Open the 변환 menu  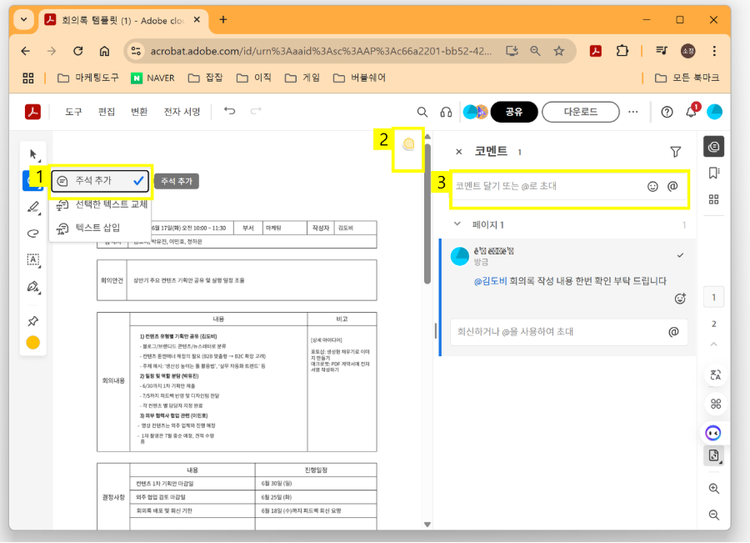pyautogui.click(x=139, y=112)
